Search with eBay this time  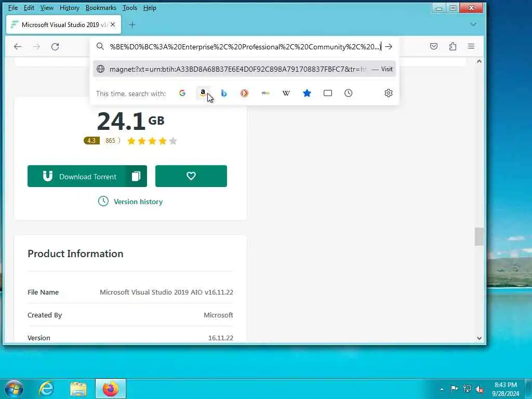click(265, 93)
